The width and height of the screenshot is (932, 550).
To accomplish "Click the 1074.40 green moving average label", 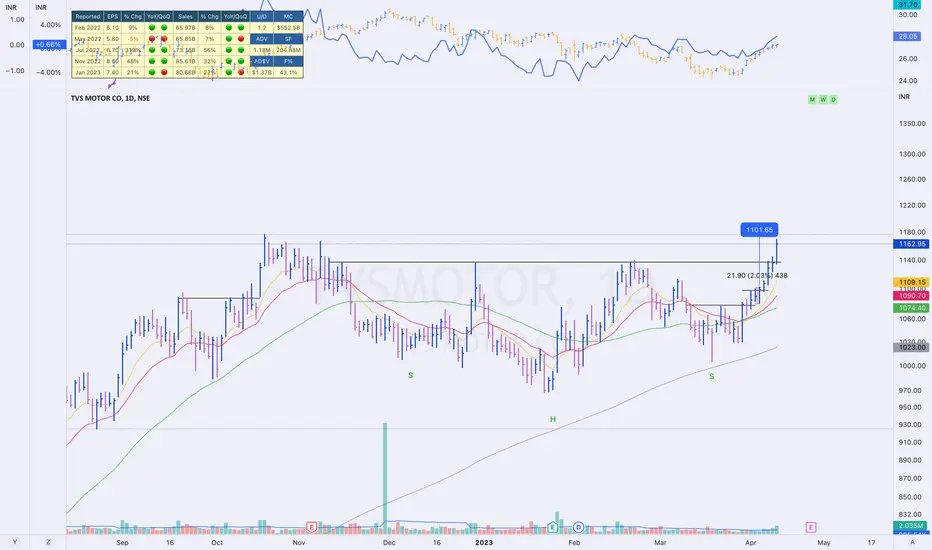I will coord(911,308).
